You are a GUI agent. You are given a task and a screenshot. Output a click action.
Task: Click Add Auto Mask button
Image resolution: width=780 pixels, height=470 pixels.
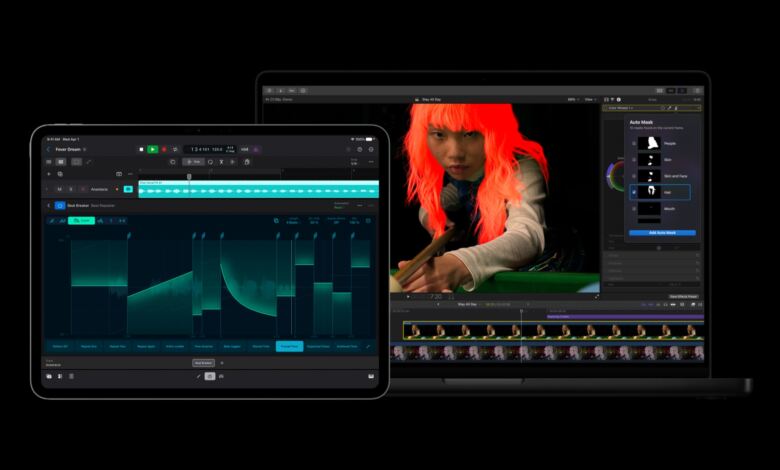[662, 233]
